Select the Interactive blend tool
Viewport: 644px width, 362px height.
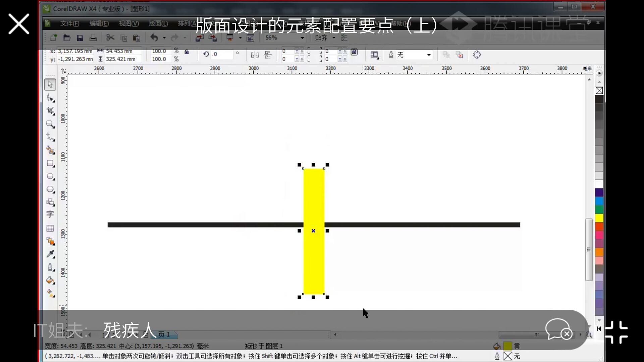(50, 241)
